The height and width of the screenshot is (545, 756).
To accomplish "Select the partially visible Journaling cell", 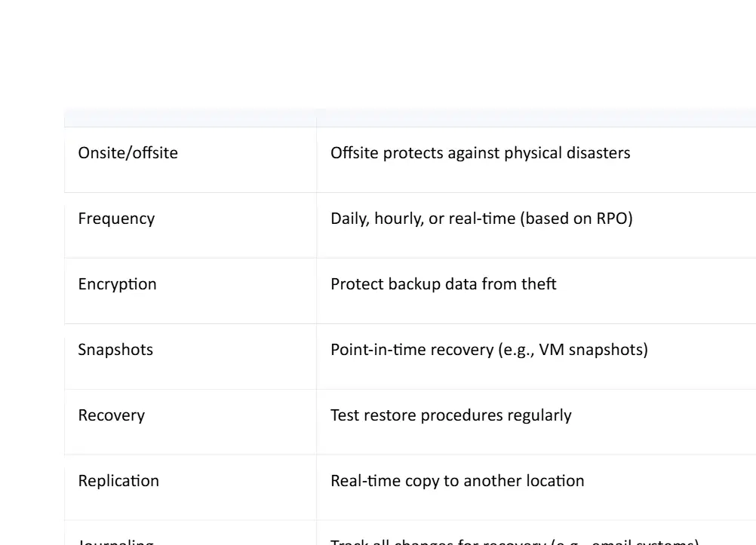I will pos(190,533).
